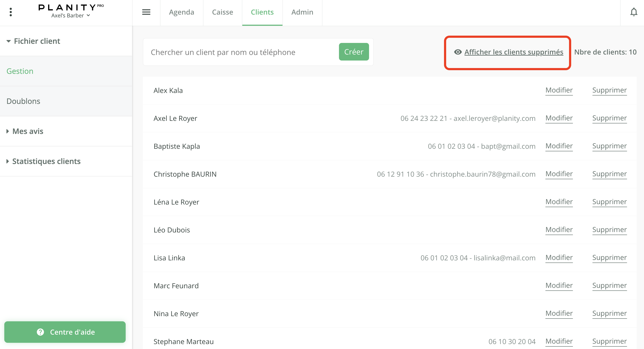Click the eye icon for deleted clients
This screenshot has width=644, height=349.
pos(458,52)
